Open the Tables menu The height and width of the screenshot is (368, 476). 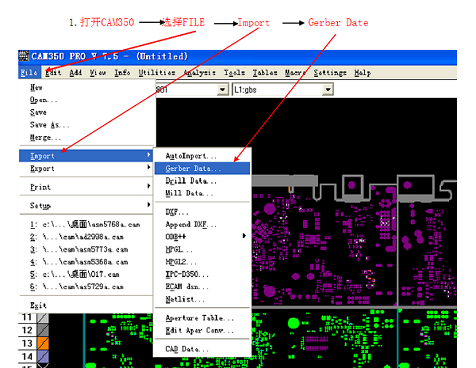coord(265,73)
